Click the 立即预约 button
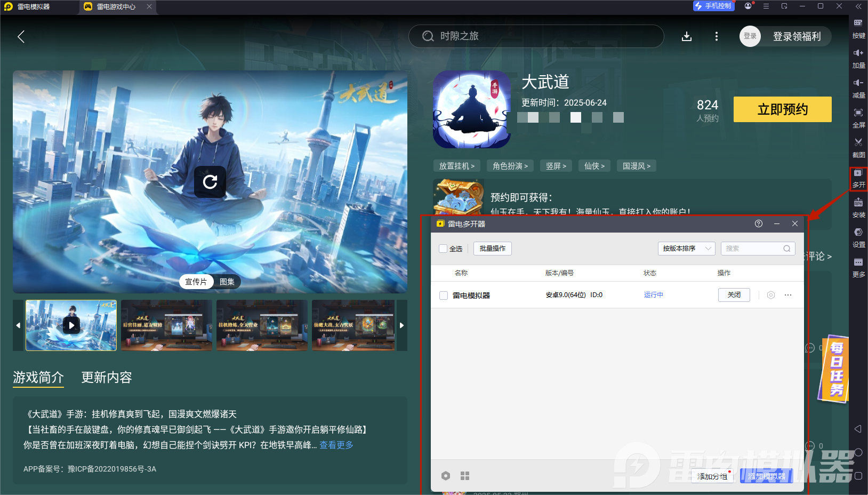 click(783, 109)
